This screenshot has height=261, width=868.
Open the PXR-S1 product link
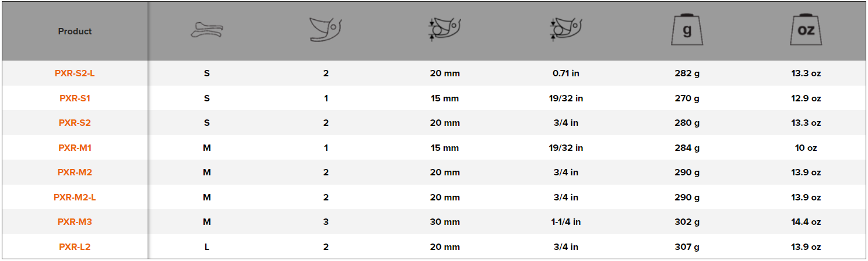tap(75, 98)
